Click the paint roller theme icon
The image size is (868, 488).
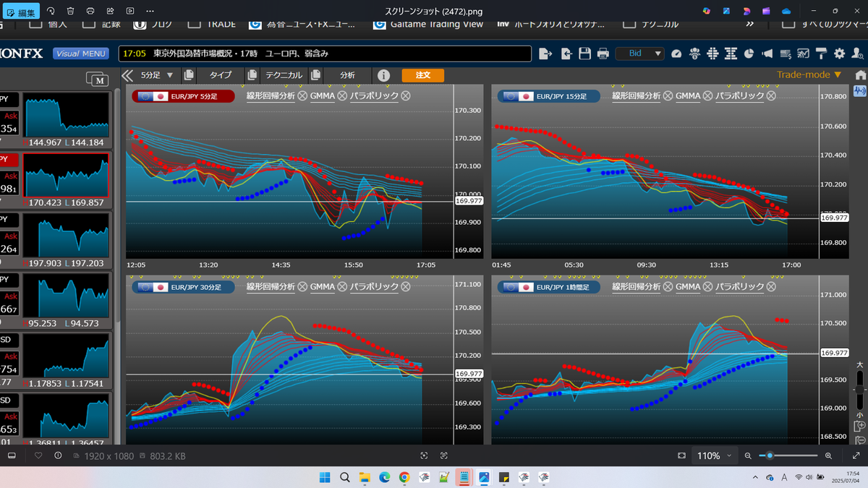(x=821, y=53)
